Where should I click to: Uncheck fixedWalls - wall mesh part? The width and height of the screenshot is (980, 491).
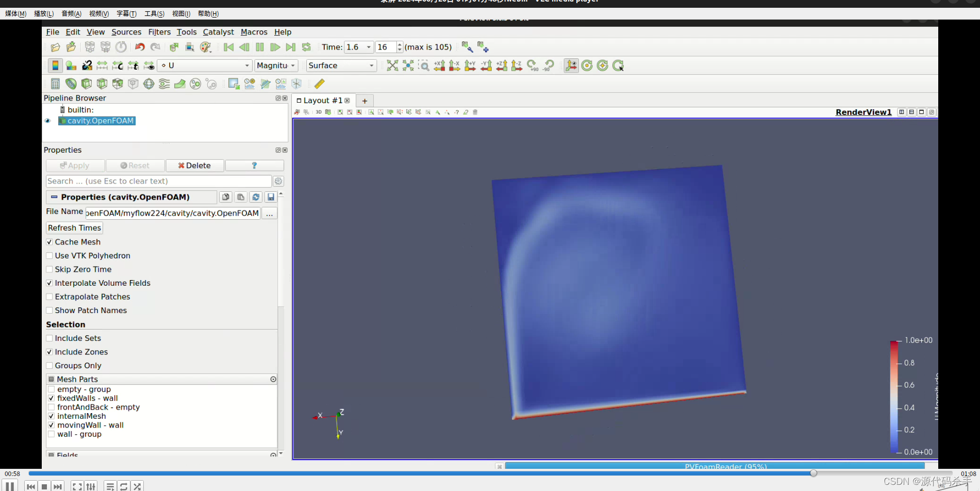(52, 398)
